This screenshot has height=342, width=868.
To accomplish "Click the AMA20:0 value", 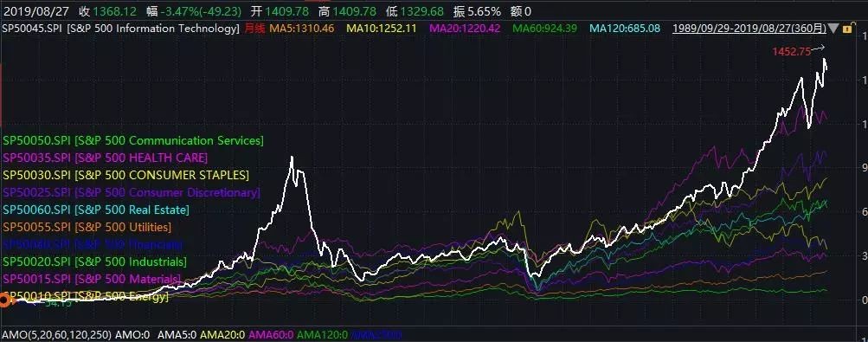I will (223, 335).
